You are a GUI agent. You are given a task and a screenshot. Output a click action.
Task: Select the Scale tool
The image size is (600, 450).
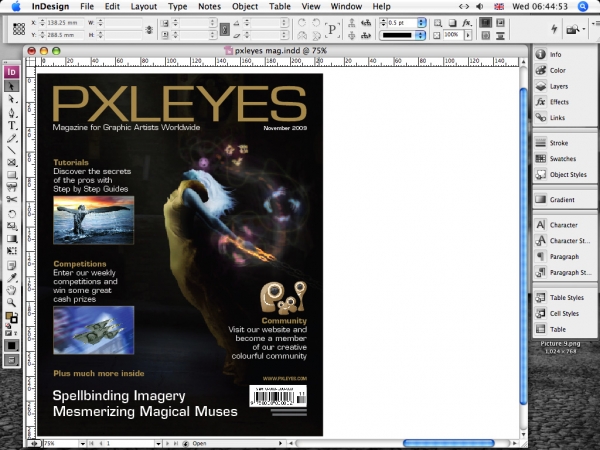11,226
